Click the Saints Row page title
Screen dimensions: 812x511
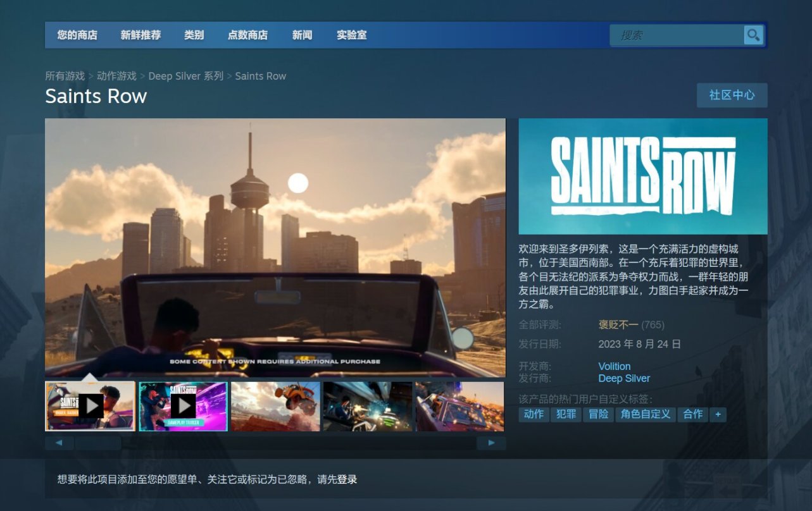coord(96,96)
